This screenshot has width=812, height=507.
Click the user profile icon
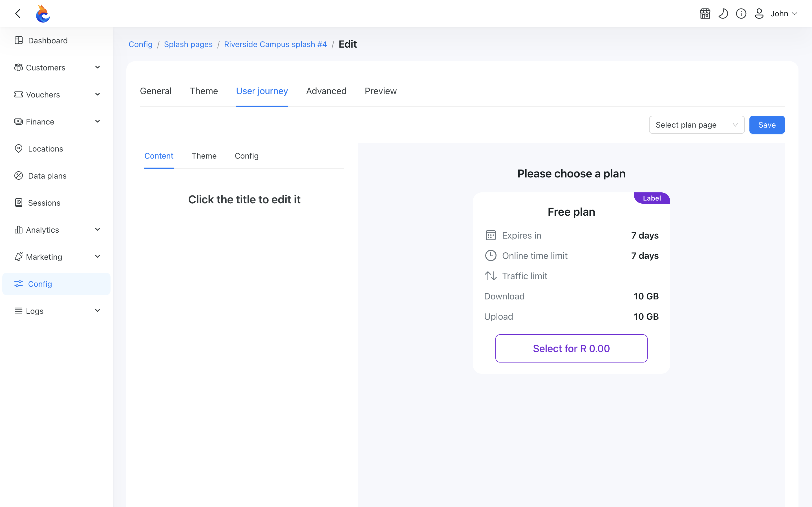759,14
